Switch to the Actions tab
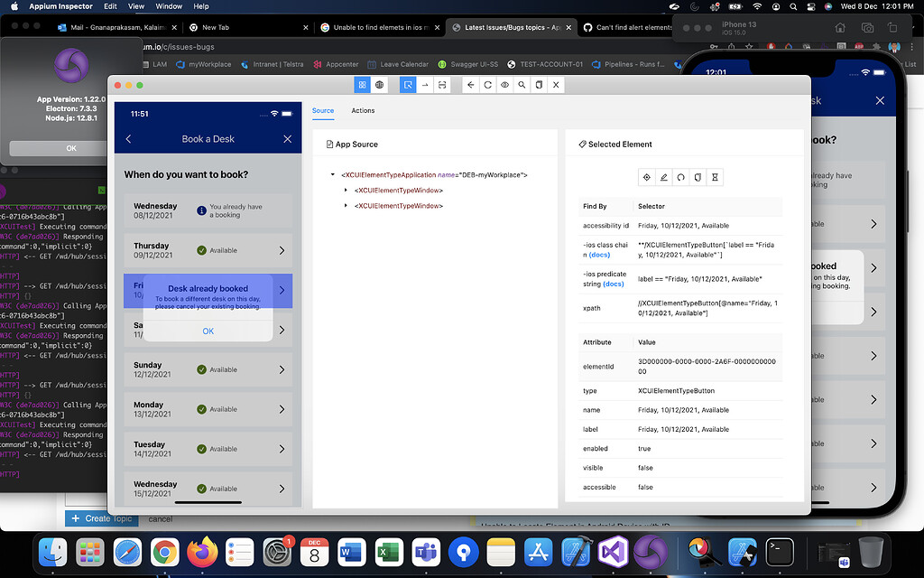The height and width of the screenshot is (578, 924). tap(363, 110)
